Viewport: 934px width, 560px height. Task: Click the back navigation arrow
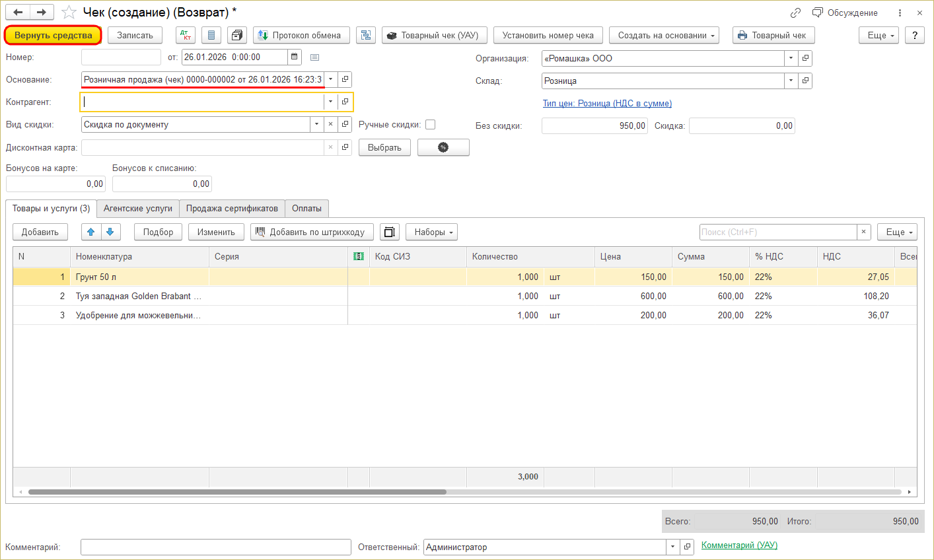18,13
